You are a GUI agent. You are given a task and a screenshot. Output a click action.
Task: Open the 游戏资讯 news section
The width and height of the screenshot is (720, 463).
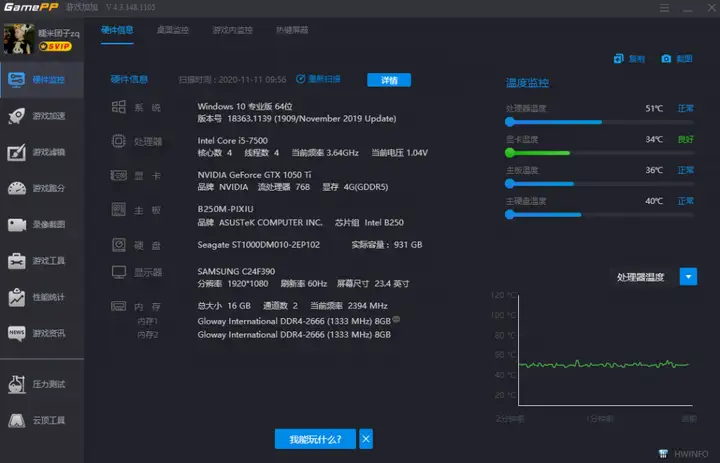pyautogui.click(x=42, y=333)
